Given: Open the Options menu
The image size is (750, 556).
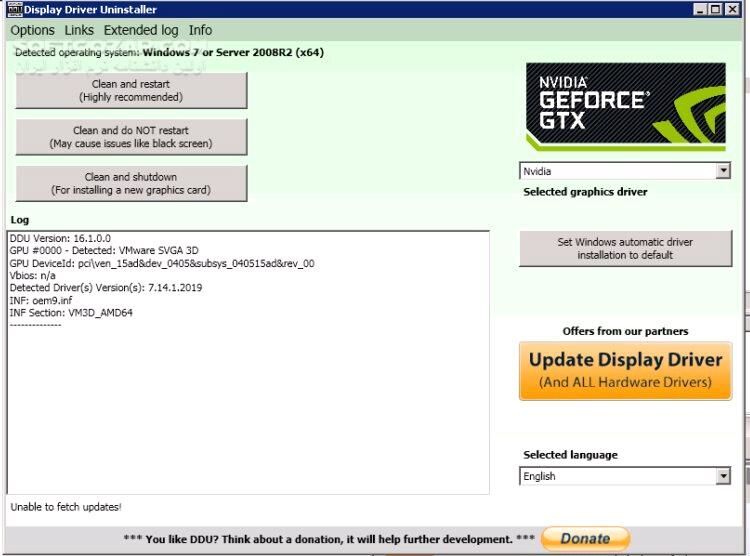Looking at the screenshot, I should 33,30.
